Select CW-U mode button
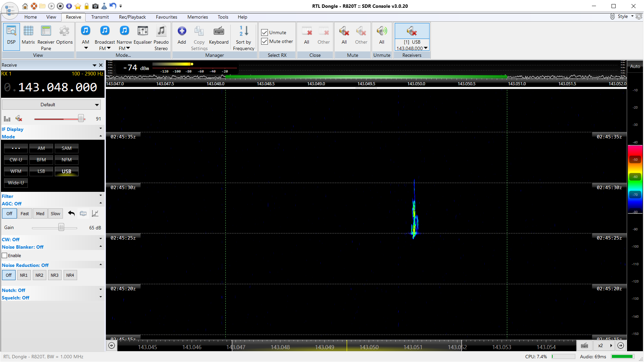The image size is (644, 362). [16, 160]
